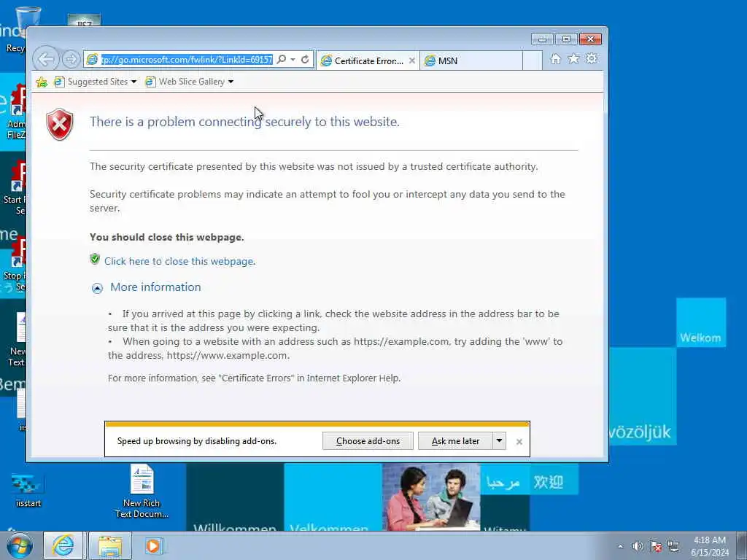
Task: Open Windows Explorer from the taskbar
Action: tap(110, 545)
